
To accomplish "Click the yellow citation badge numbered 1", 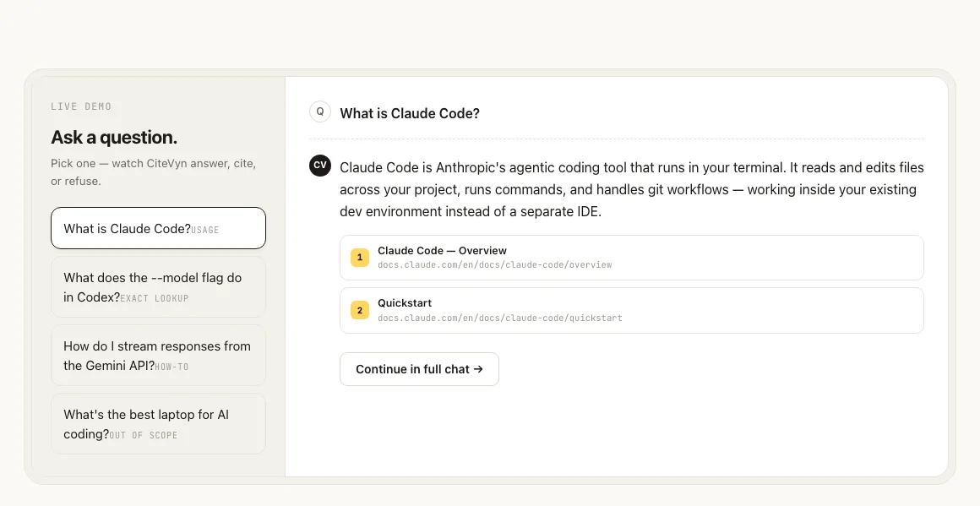I will [x=359, y=258].
